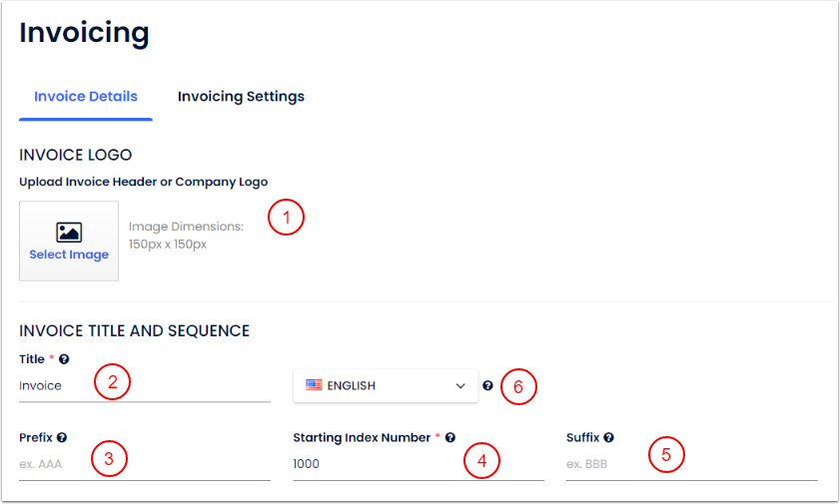Click the Select Image upload link
Screen dimensions: 840x504
click(x=69, y=254)
